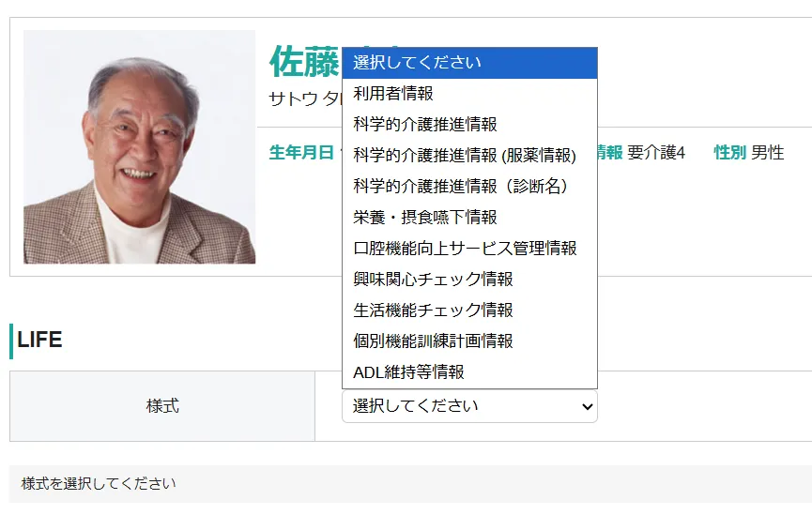The height and width of the screenshot is (515, 812).
Task: Select 栄養・摂食嚥下情報 in the list
Action: (469, 218)
